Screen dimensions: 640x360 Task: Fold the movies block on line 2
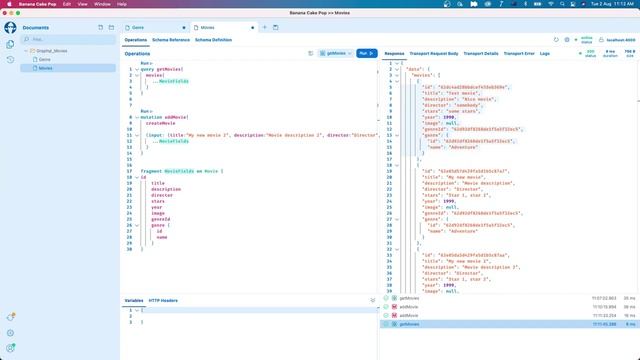137,76
